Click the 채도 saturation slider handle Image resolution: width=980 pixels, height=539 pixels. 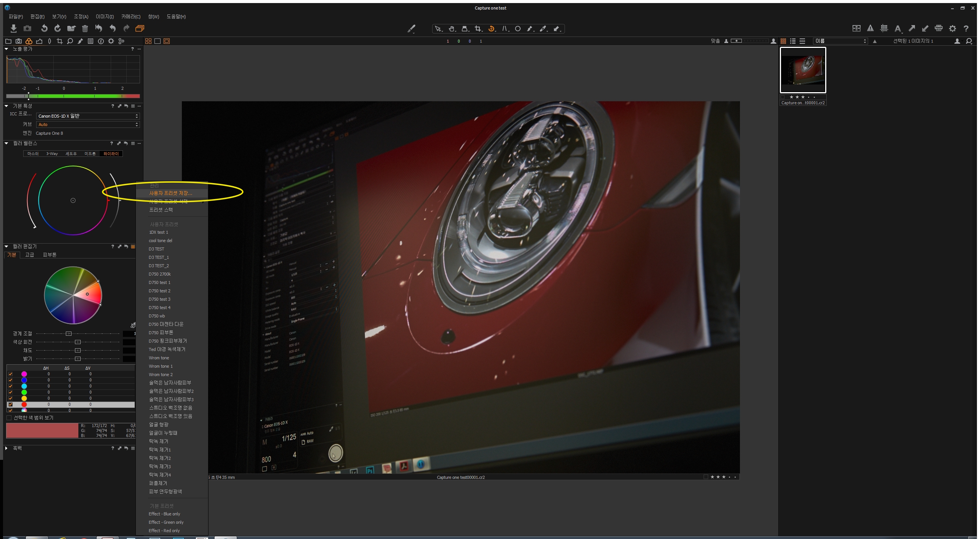[78, 350]
